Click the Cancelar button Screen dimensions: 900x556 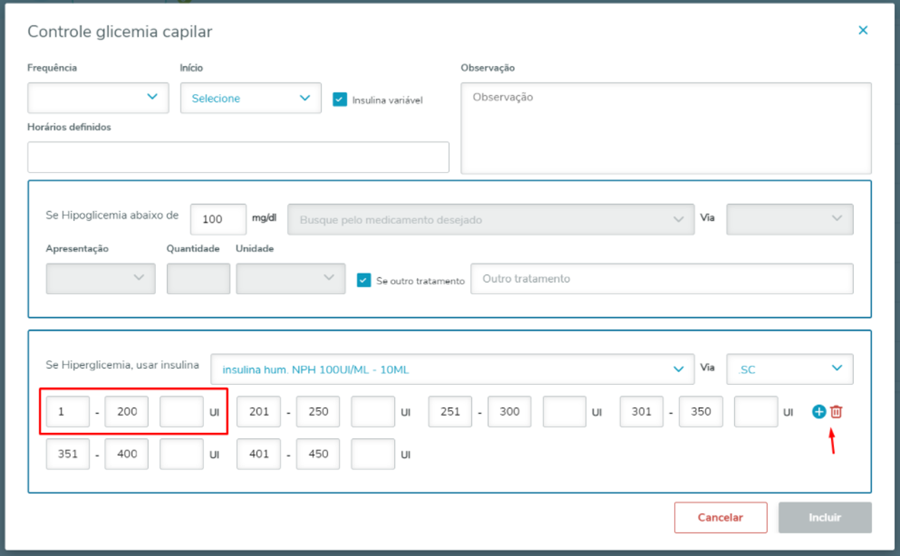point(720,518)
